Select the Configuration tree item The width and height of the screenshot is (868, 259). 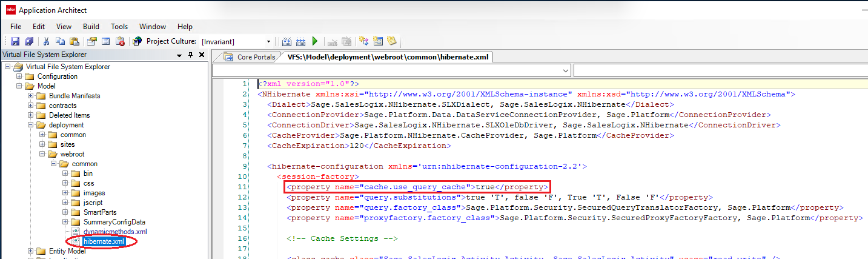click(57, 76)
